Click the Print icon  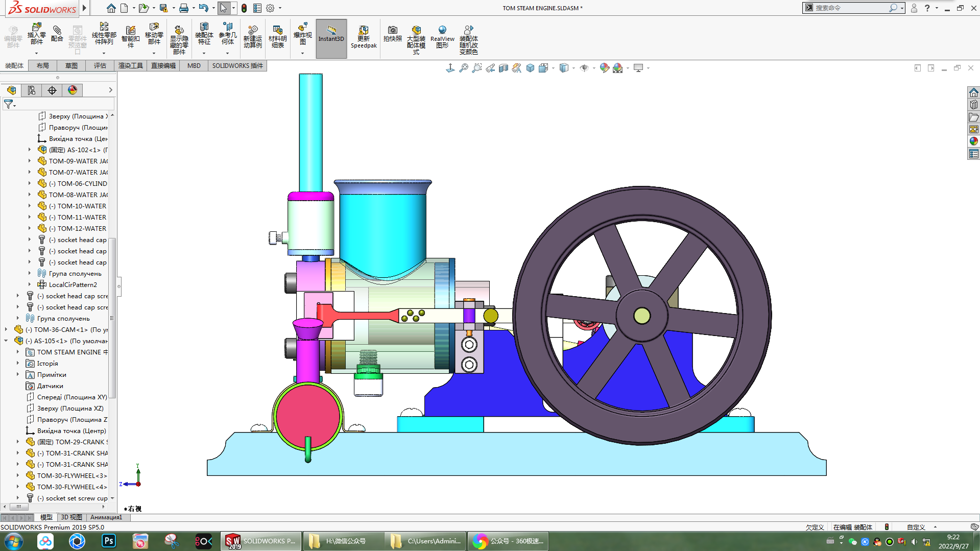184,8
